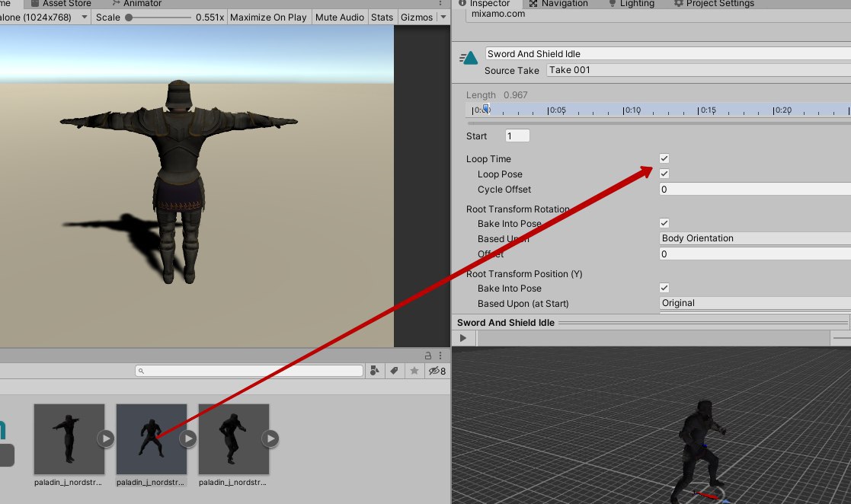This screenshot has height=504, width=851.
Task: Click the clip timeline at 0:10 marker
Action: click(x=632, y=110)
